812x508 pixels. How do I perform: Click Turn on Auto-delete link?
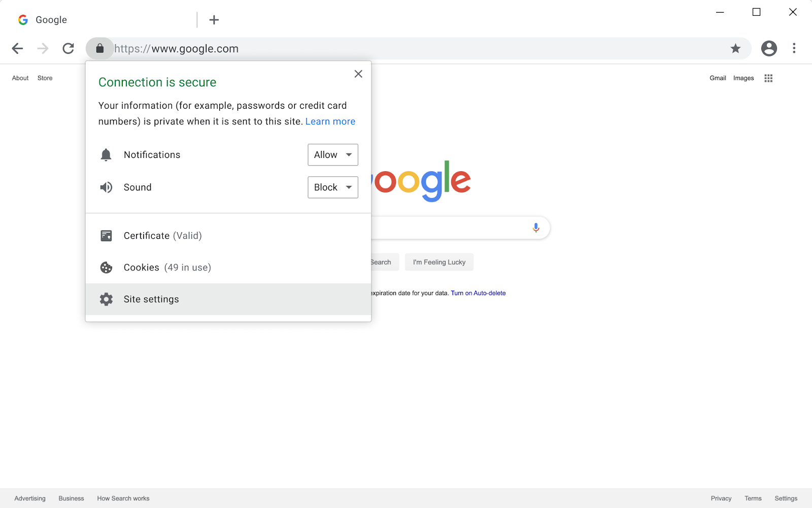(x=478, y=293)
